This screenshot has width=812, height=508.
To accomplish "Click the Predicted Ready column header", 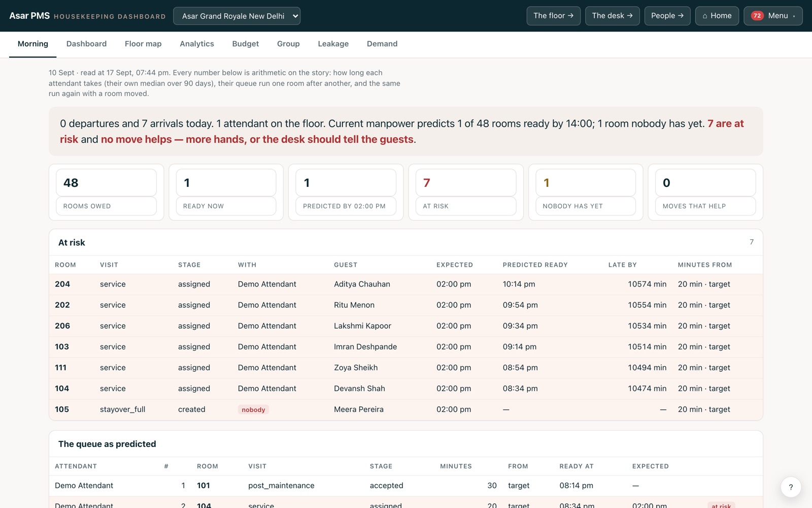I will coord(535,265).
